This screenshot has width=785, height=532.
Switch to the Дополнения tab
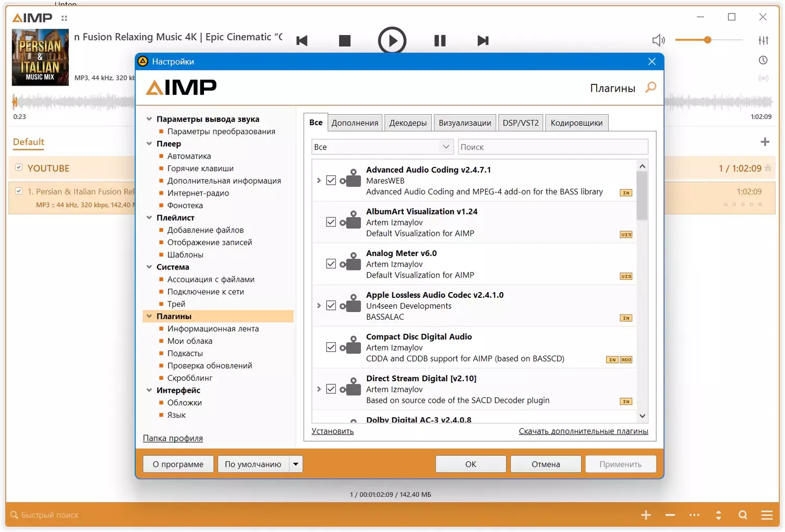pyautogui.click(x=355, y=123)
